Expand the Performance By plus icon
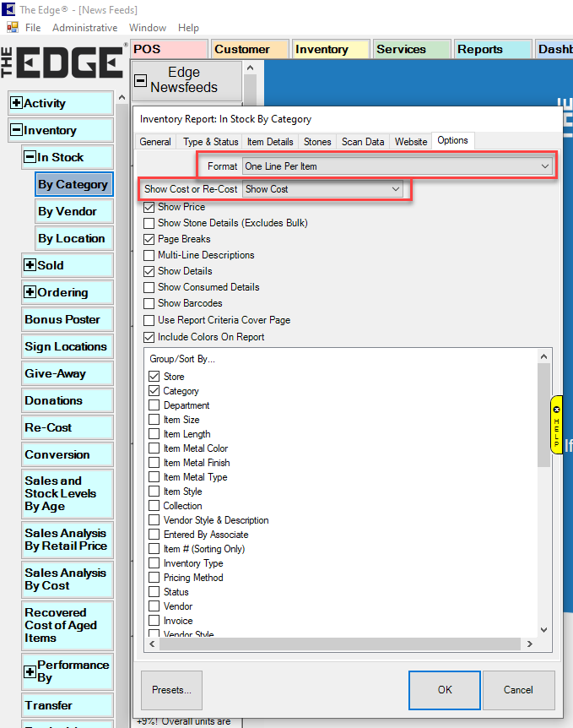The height and width of the screenshot is (728, 573). coord(30,672)
